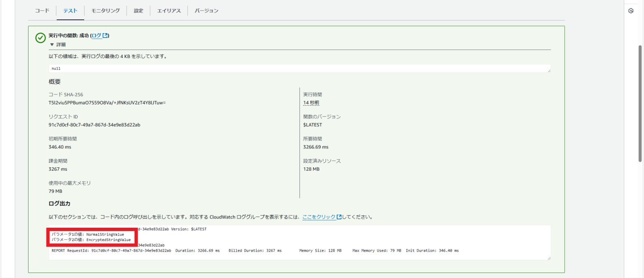Click the リクエスト ID value text

93,125
